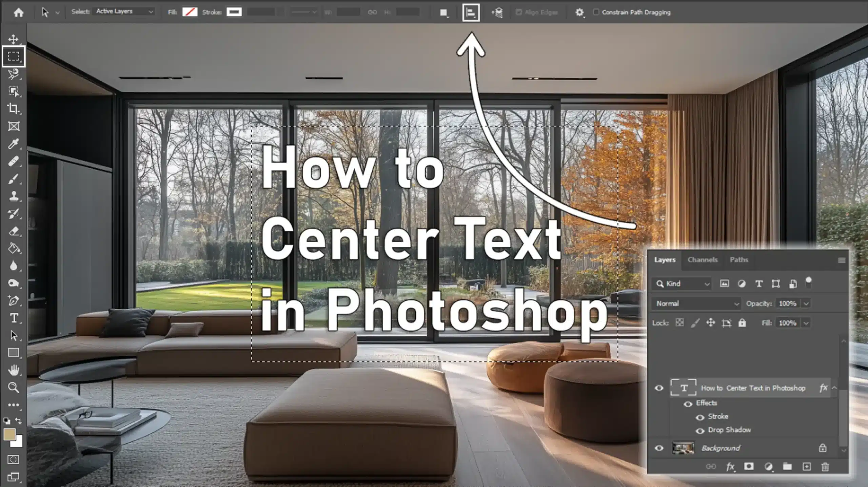Select the Frame tool

click(x=14, y=126)
